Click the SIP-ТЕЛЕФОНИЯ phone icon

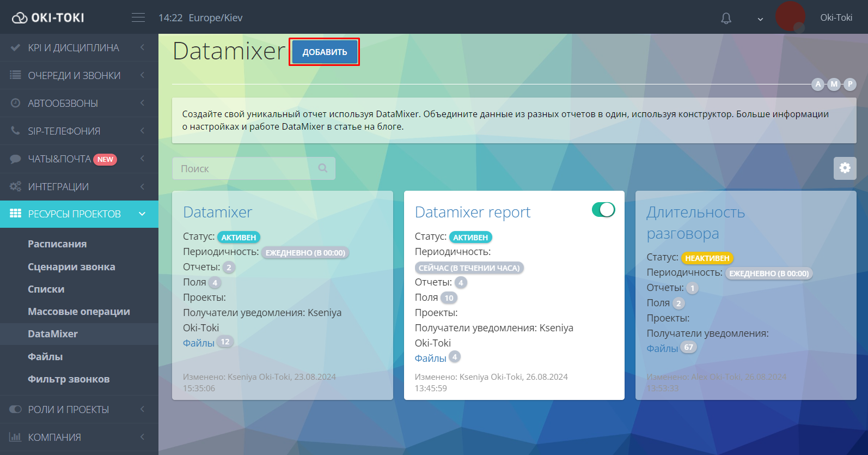tap(16, 131)
